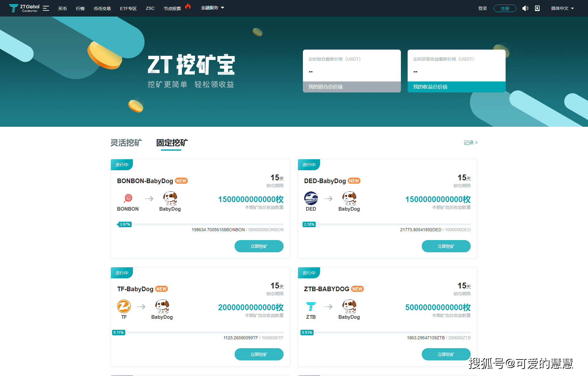Viewport: 588px width, 376px height.
Task: Click the speaker announcement icon
Action: (x=525, y=8)
